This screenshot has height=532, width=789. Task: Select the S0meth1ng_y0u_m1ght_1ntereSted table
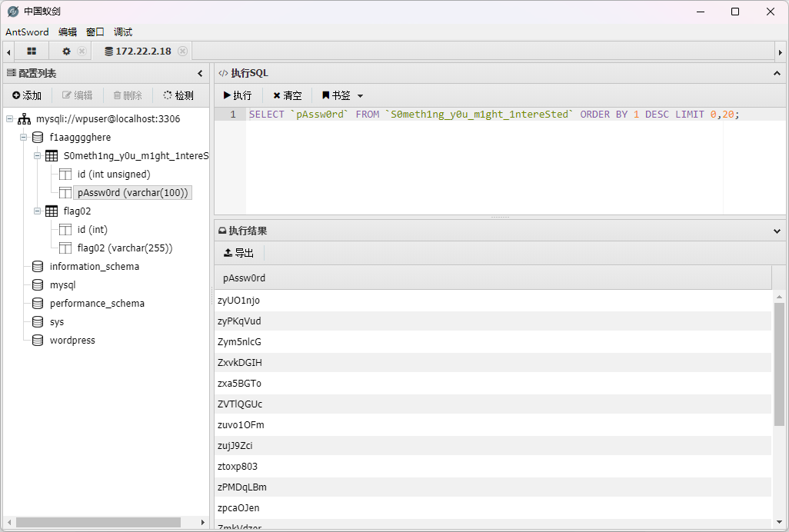(x=136, y=156)
